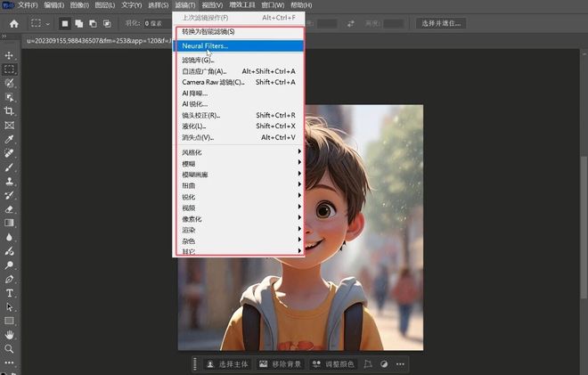Click the 选择主体 button
Screen dimensions: 588x375
tap(227, 364)
